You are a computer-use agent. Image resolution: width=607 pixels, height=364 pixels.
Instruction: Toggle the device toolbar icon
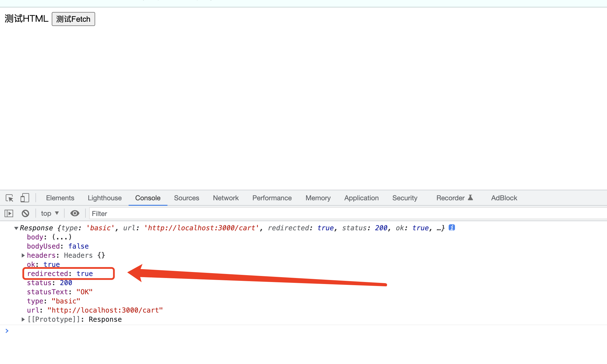(25, 198)
